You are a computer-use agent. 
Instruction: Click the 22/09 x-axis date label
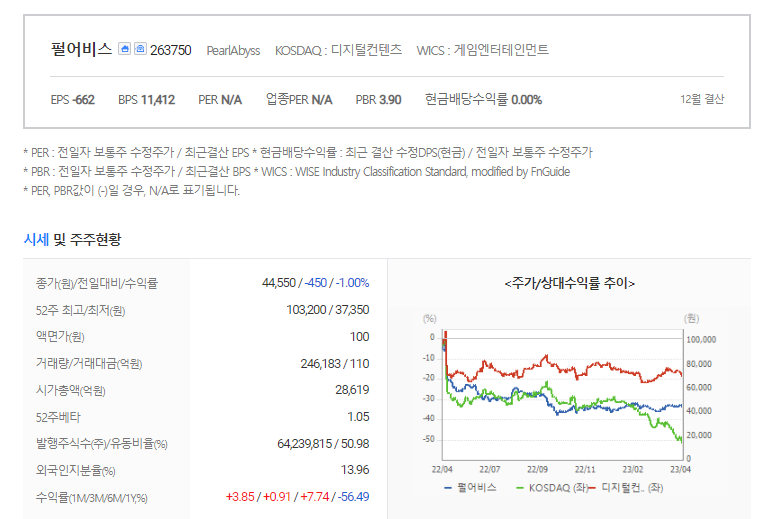(537, 469)
